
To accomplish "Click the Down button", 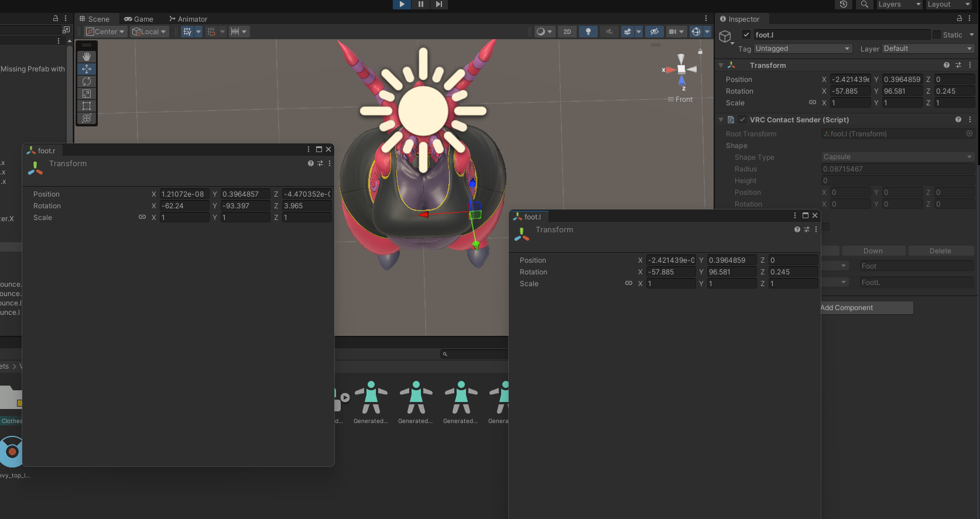I will tap(873, 251).
